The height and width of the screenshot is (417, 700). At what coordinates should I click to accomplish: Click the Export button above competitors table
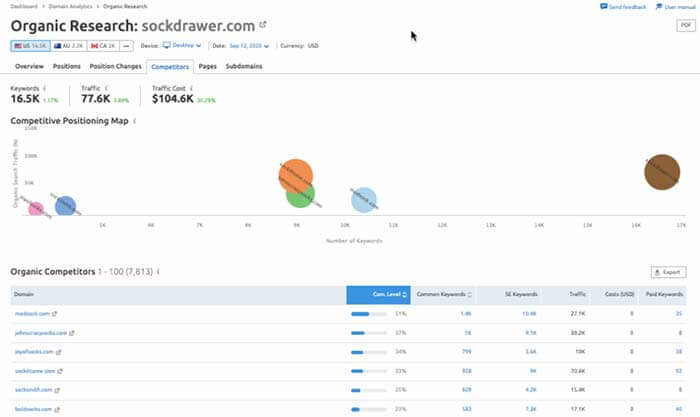(668, 272)
